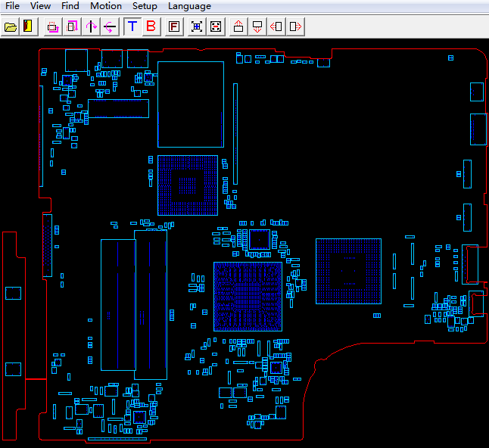Viewport: 489px width, 448px height.
Task: Flip board around the horizontal axis
Action: point(110,26)
